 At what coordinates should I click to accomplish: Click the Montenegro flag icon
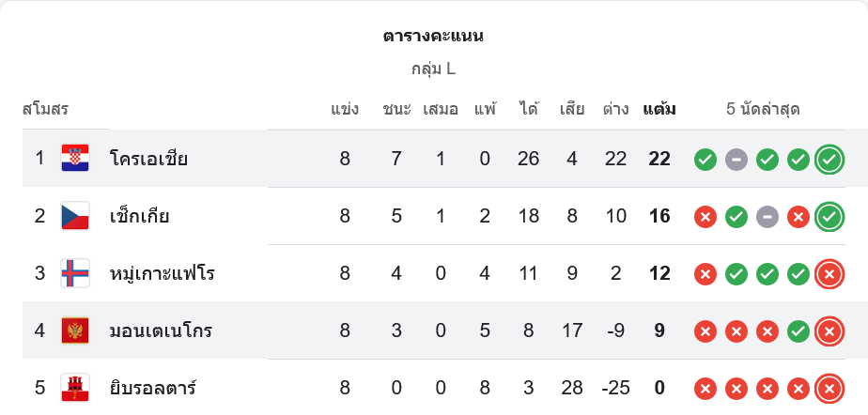point(75,330)
